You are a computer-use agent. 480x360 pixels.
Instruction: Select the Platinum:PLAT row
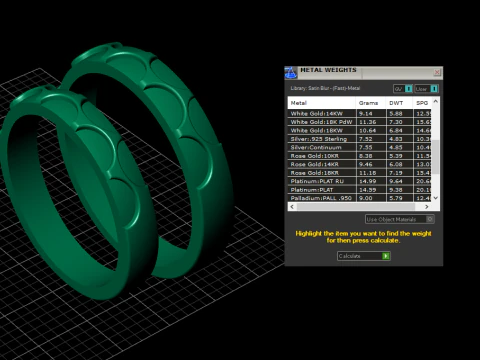coord(360,190)
